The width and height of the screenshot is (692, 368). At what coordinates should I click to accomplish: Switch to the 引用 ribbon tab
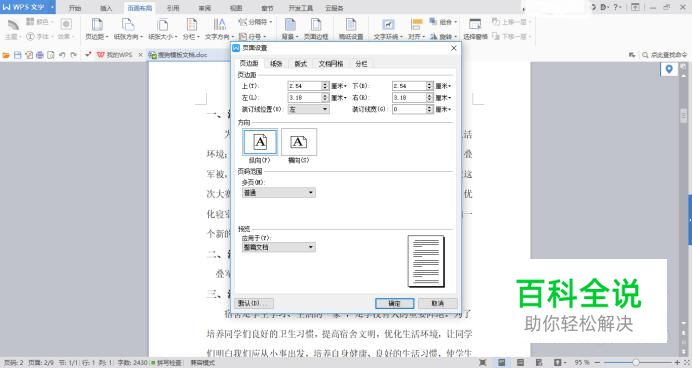[173, 8]
